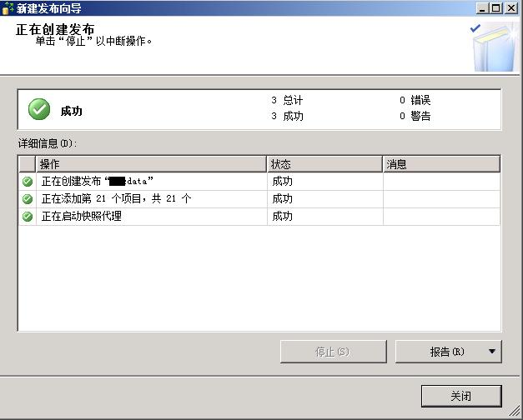Open the 报告(R) dropdown arrow
The width and height of the screenshot is (523, 420).
[491, 352]
